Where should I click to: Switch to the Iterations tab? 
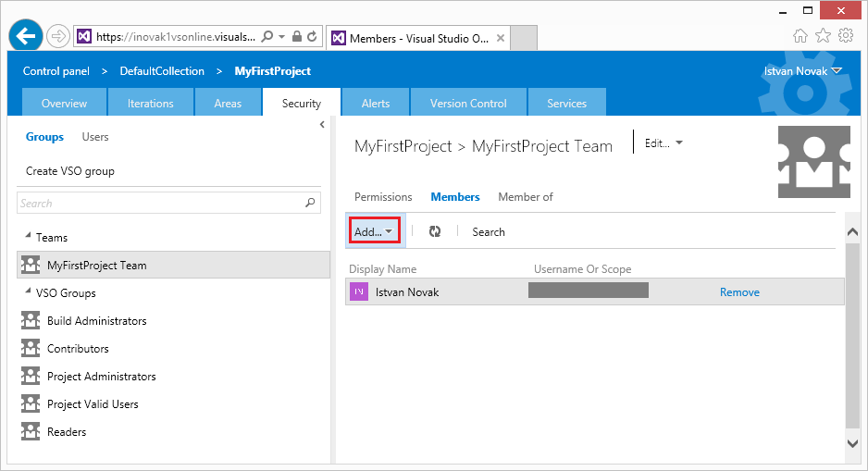[151, 103]
